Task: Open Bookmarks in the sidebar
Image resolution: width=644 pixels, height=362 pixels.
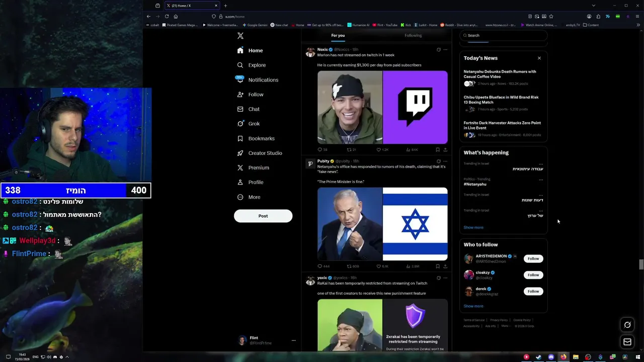Action: (256, 138)
